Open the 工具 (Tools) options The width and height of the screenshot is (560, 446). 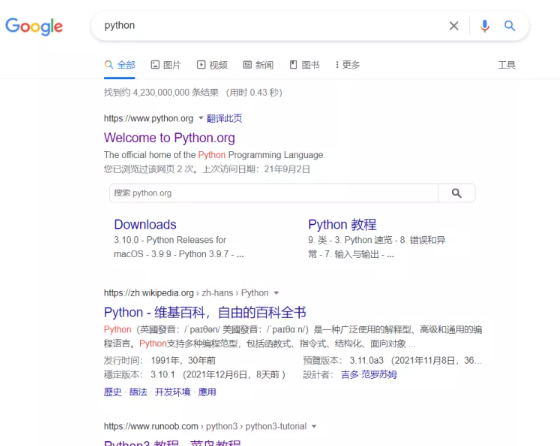[x=507, y=65]
